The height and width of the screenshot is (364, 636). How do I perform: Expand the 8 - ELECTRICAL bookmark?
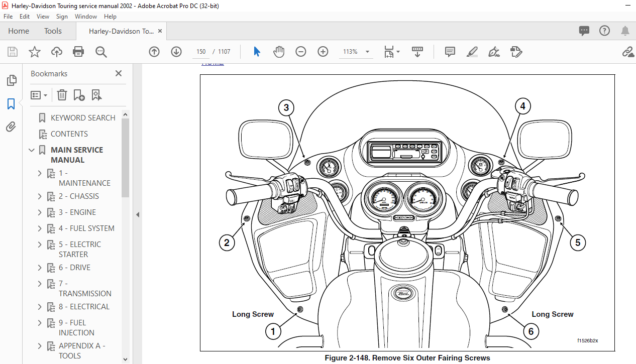tap(40, 307)
